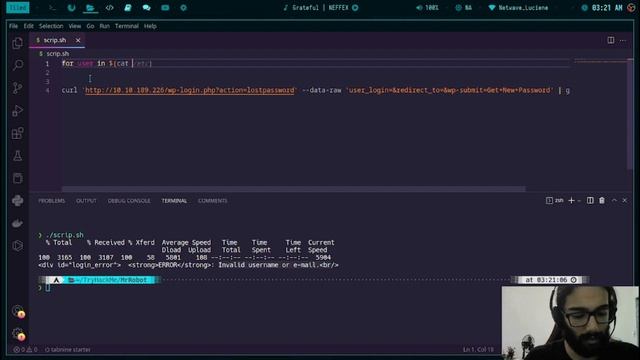Open Run and Debug view
The image size is (640, 360).
18,111
